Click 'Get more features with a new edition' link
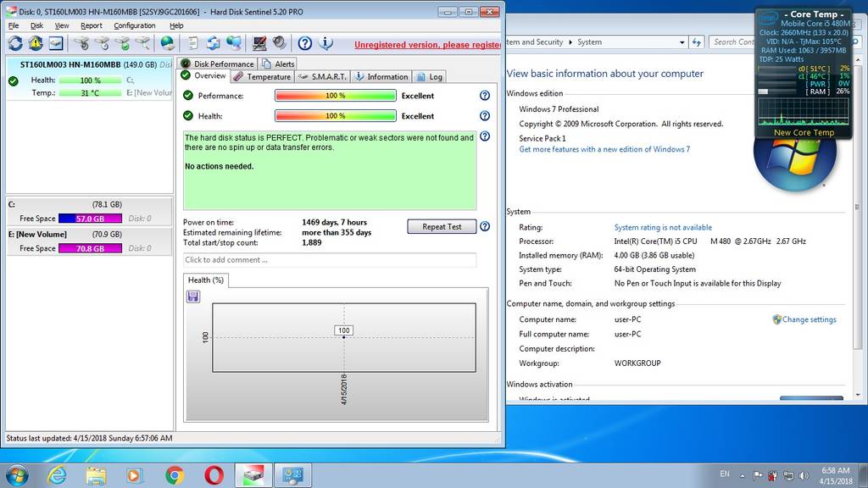 click(x=604, y=149)
